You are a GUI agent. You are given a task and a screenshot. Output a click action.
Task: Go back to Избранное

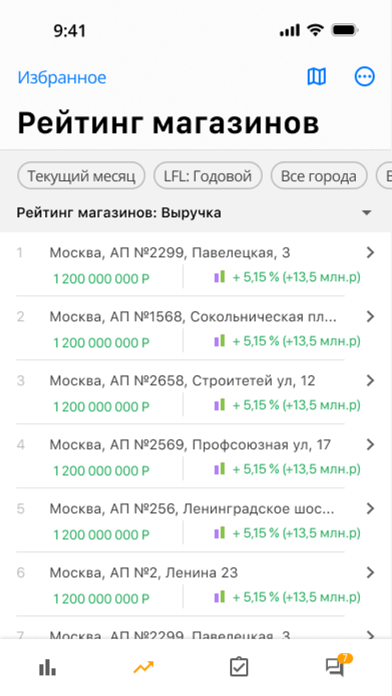point(62,77)
